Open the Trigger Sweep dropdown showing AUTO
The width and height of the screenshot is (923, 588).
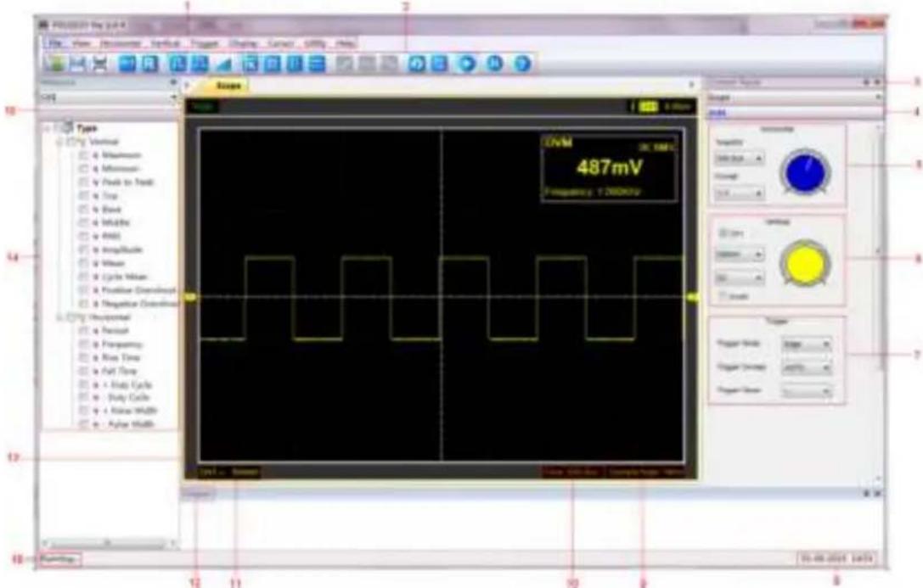coord(806,368)
